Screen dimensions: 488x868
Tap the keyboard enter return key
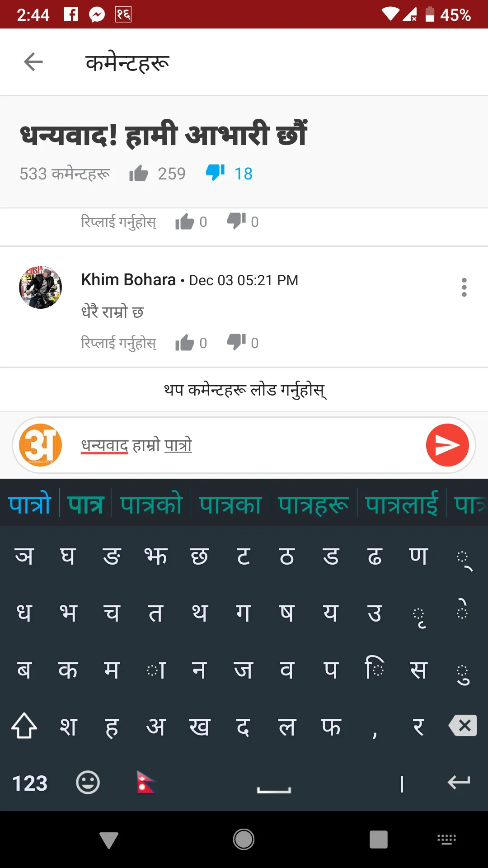[459, 782]
